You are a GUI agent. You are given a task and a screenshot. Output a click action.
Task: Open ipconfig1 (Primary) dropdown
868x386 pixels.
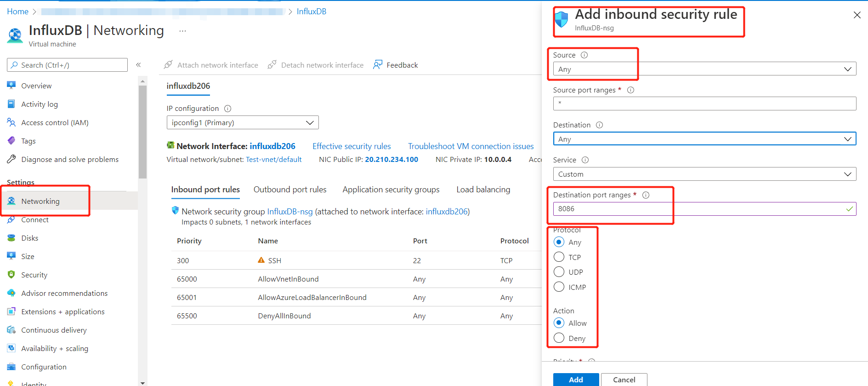coord(243,122)
